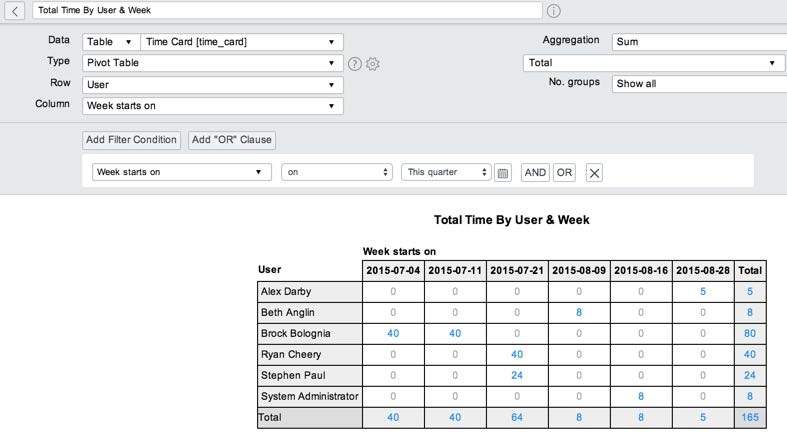Screen dimensions: 787x434
Task: Open the Time Card table dropdown
Action: click(x=242, y=42)
